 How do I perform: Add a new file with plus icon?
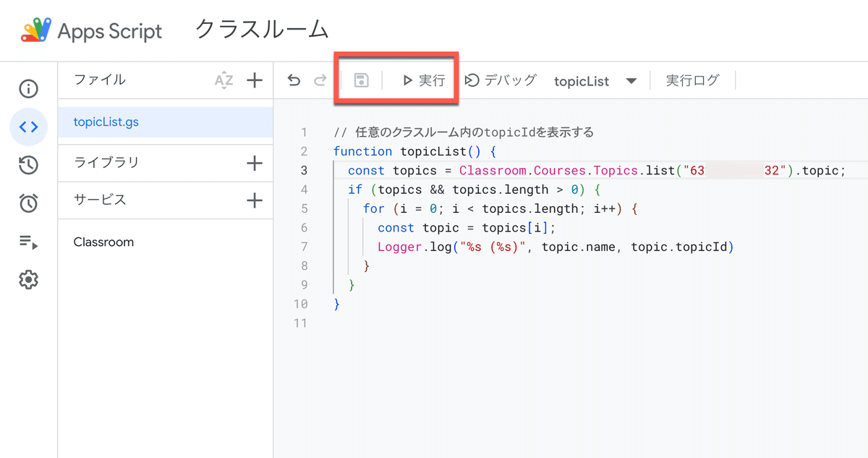coord(255,80)
